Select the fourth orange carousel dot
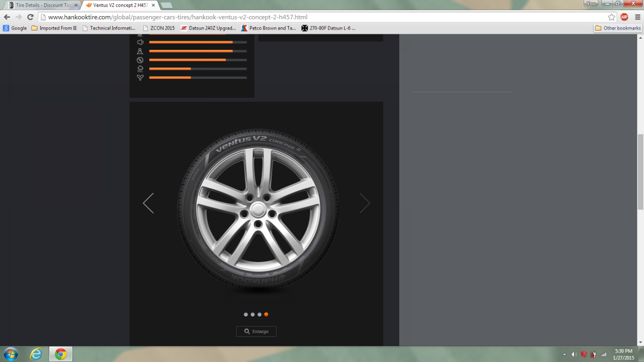 [x=266, y=315]
